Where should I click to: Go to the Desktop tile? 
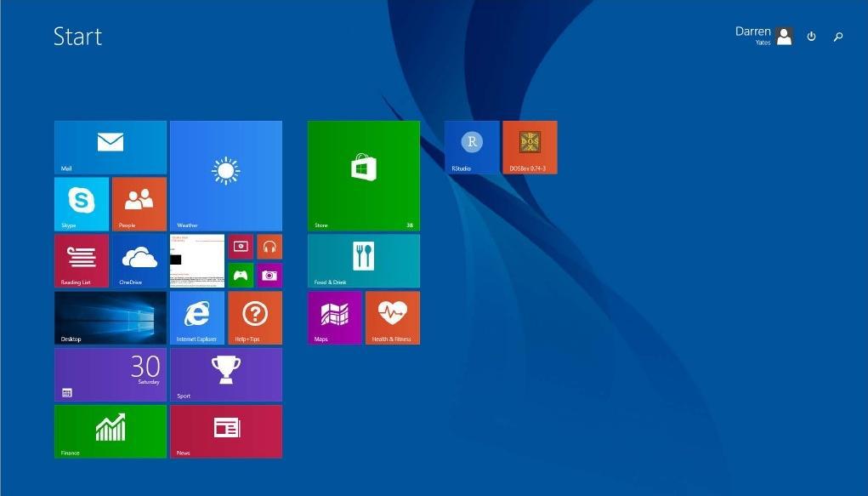(111, 318)
